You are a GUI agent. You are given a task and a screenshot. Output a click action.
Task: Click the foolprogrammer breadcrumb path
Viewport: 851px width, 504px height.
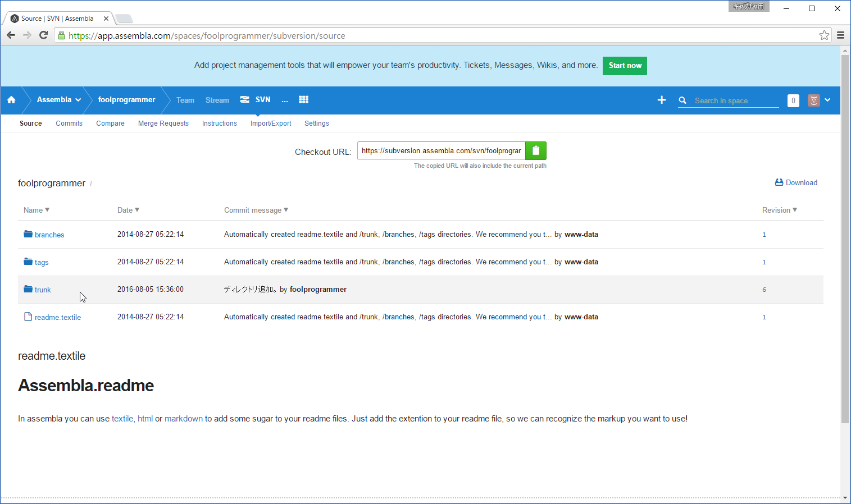tap(52, 183)
